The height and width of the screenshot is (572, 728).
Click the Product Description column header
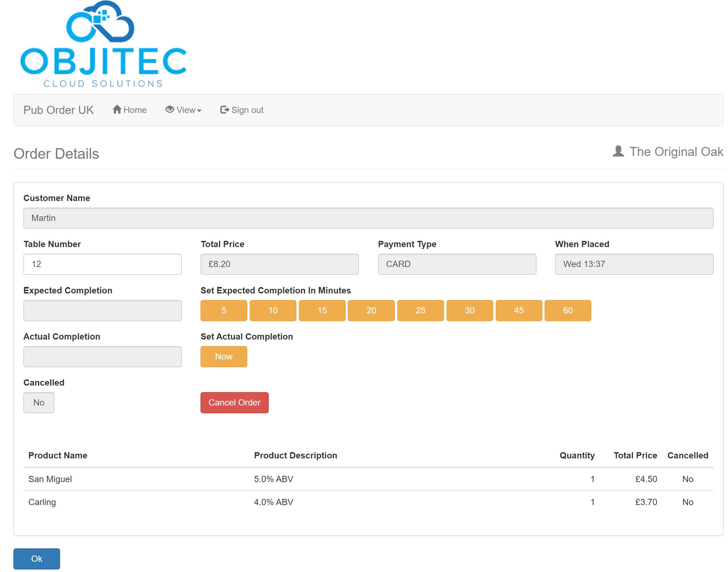tap(296, 456)
